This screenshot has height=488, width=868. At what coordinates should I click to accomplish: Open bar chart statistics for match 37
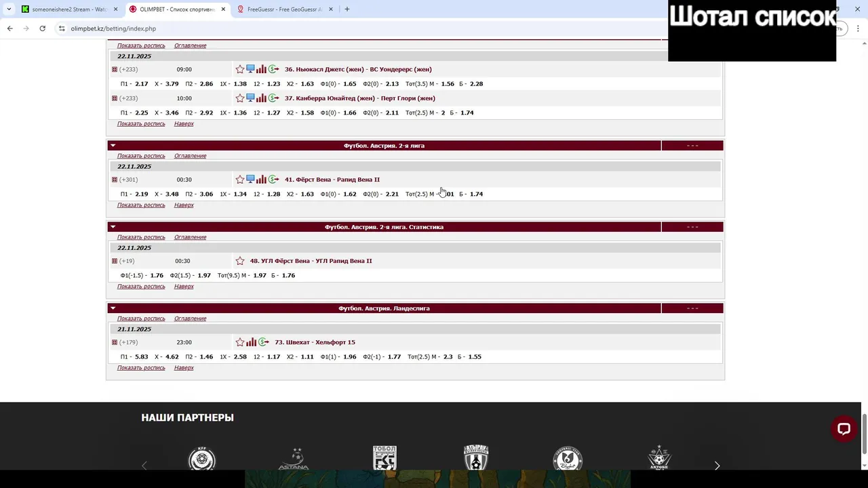261,98
